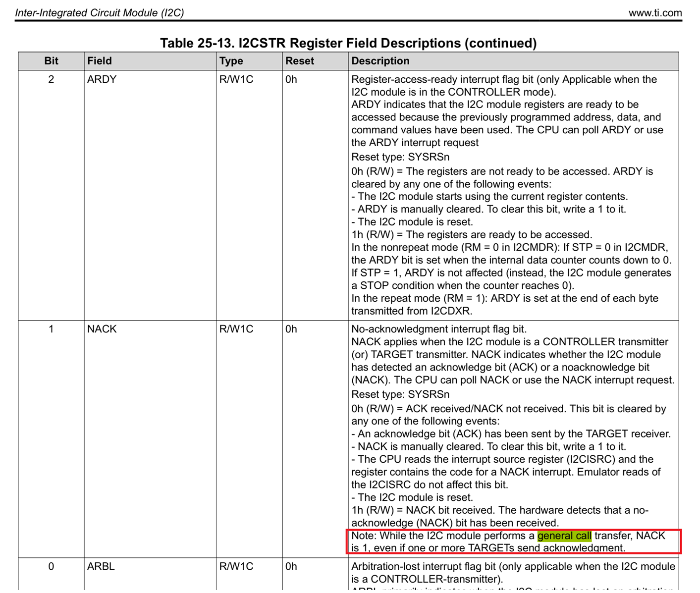The width and height of the screenshot is (700, 593).
Task: Select the line "0h (R/W) = ACK received/NACK not received."
Action: pyautogui.click(x=509, y=409)
